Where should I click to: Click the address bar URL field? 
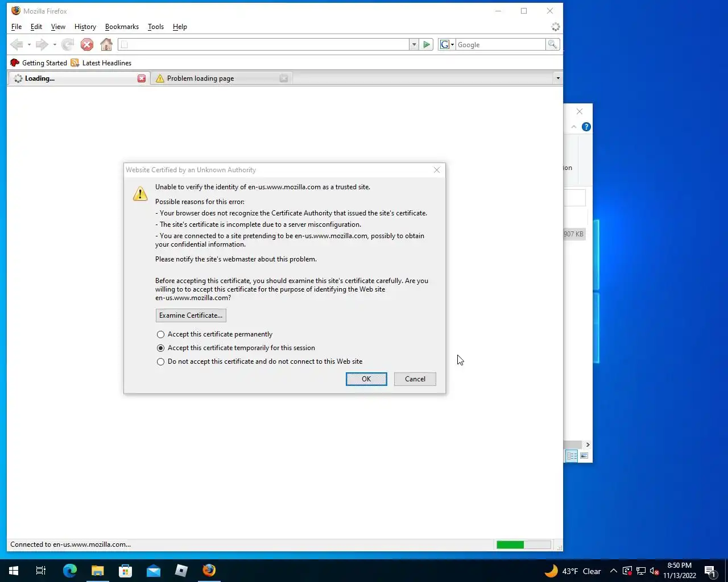tap(264, 44)
